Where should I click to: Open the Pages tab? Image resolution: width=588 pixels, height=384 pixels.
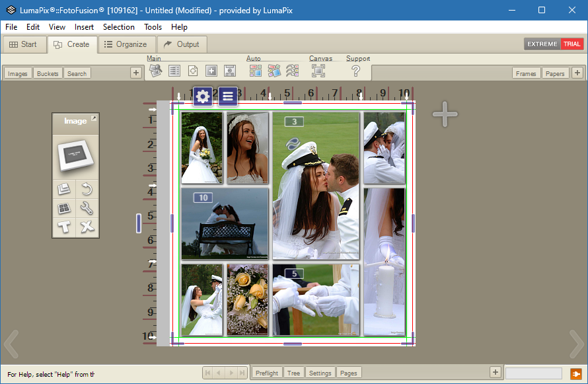pos(348,373)
